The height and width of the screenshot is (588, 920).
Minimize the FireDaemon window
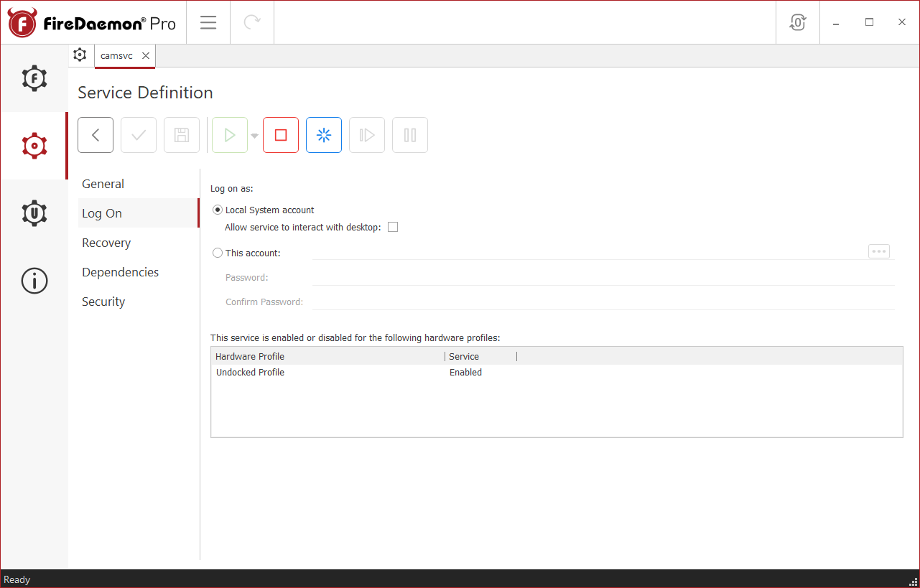click(x=836, y=22)
